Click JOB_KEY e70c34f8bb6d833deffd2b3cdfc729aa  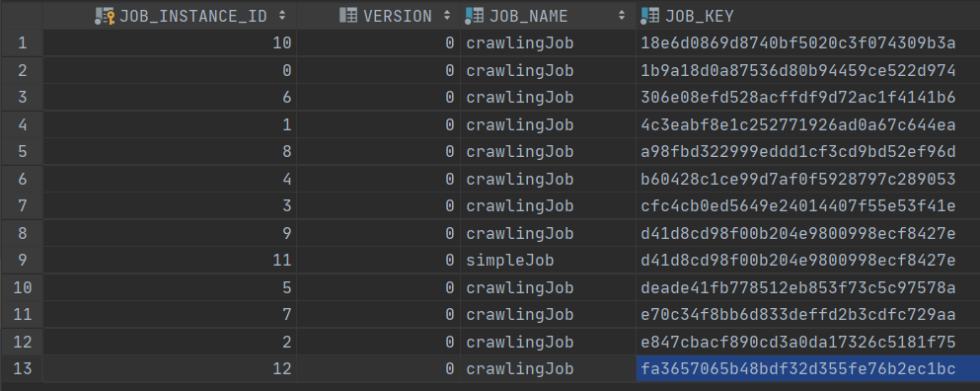[808, 315]
